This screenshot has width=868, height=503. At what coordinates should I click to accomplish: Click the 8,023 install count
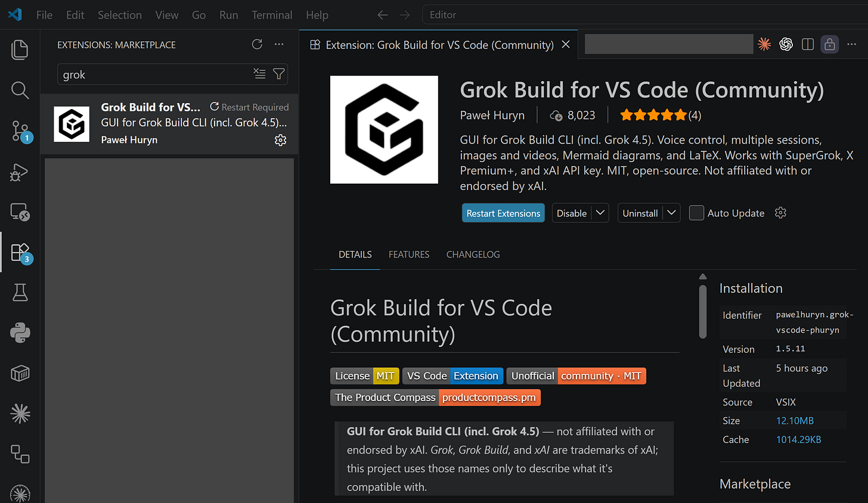pos(573,116)
